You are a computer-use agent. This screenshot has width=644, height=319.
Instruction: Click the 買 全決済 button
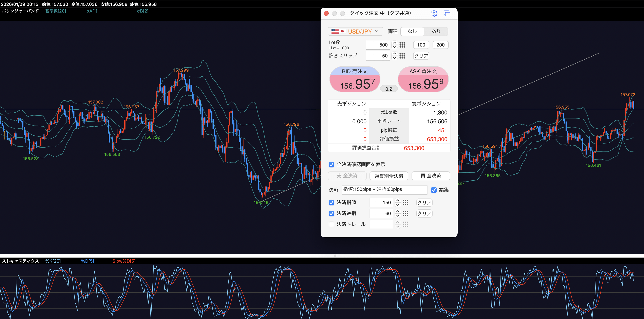point(431,176)
